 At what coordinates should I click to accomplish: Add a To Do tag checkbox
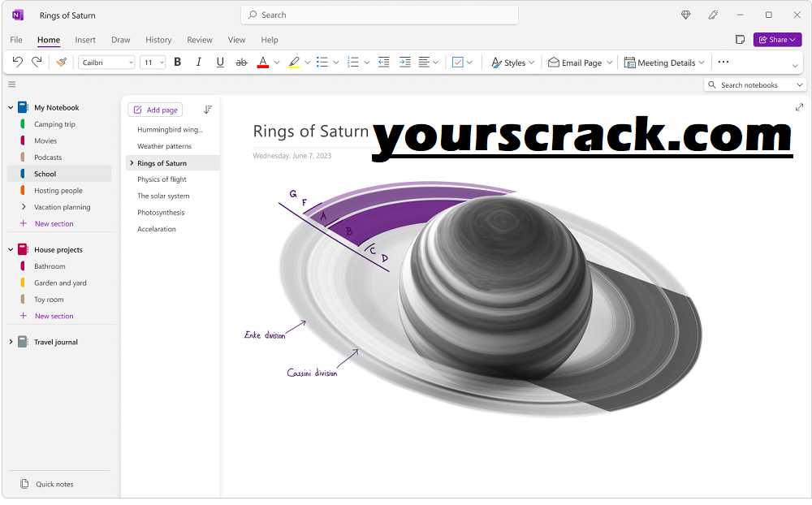pos(458,63)
